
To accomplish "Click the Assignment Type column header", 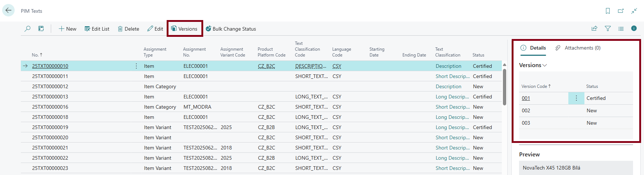I will pos(155,52).
